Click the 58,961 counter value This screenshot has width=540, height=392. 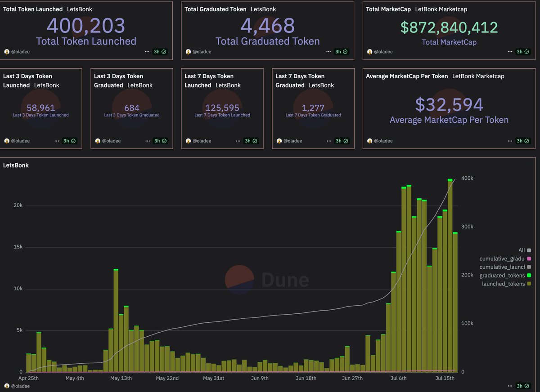[x=41, y=108]
